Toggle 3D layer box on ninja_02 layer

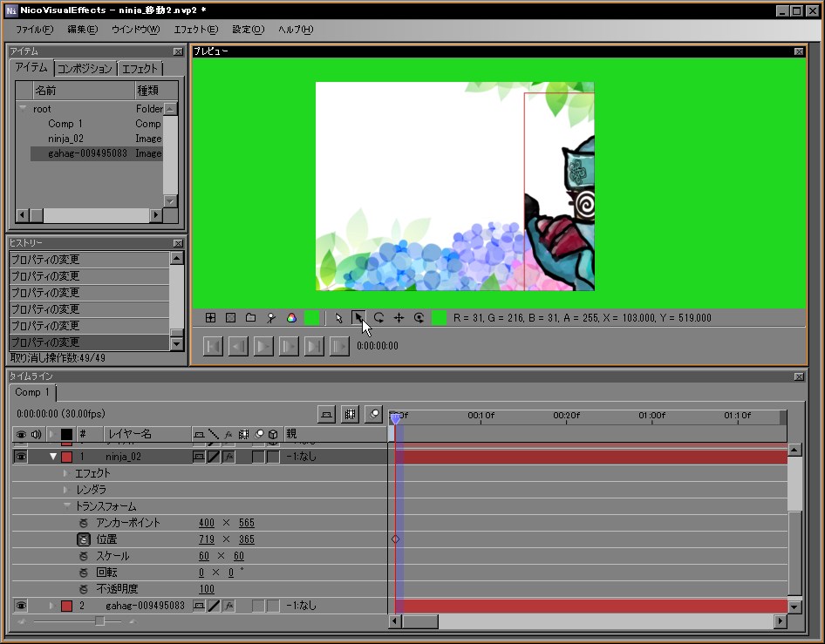(273, 457)
